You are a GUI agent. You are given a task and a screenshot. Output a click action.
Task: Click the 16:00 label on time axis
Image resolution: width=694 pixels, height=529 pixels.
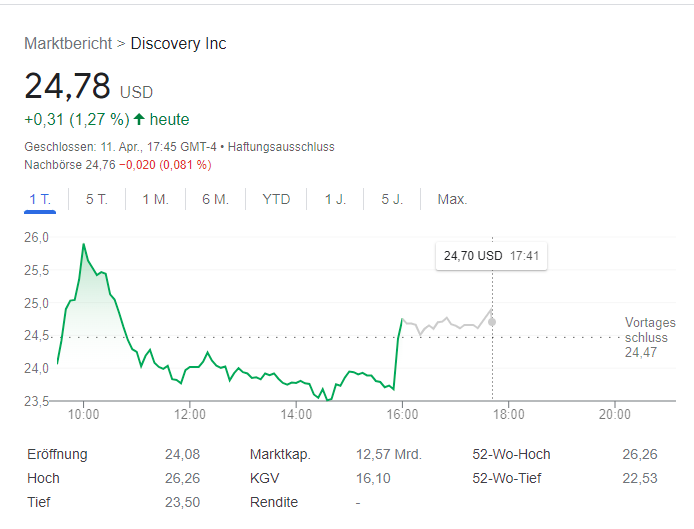402,414
